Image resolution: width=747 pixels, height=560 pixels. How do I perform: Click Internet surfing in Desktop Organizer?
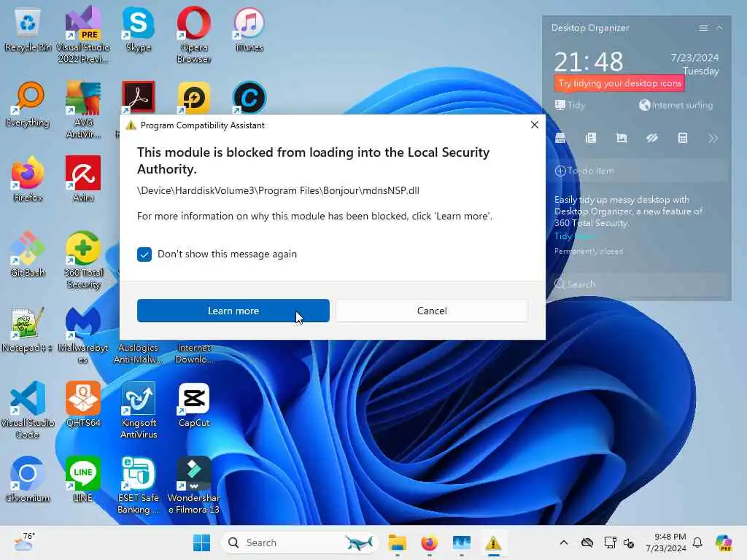[x=676, y=105]
